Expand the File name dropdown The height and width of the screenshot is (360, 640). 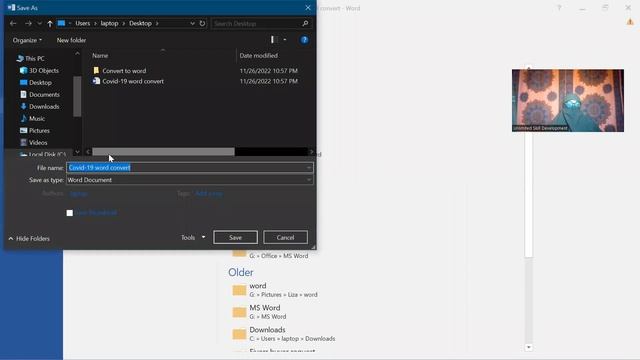pyautogui.click(x=309, y=168)
